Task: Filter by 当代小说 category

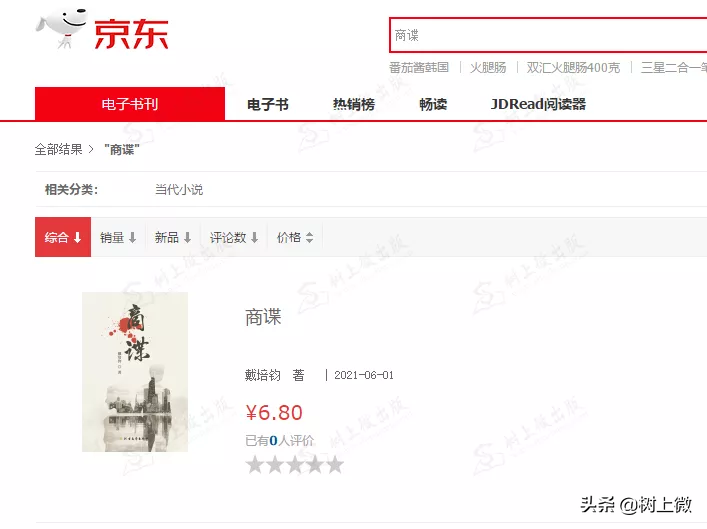Action: tap(179, 189)
